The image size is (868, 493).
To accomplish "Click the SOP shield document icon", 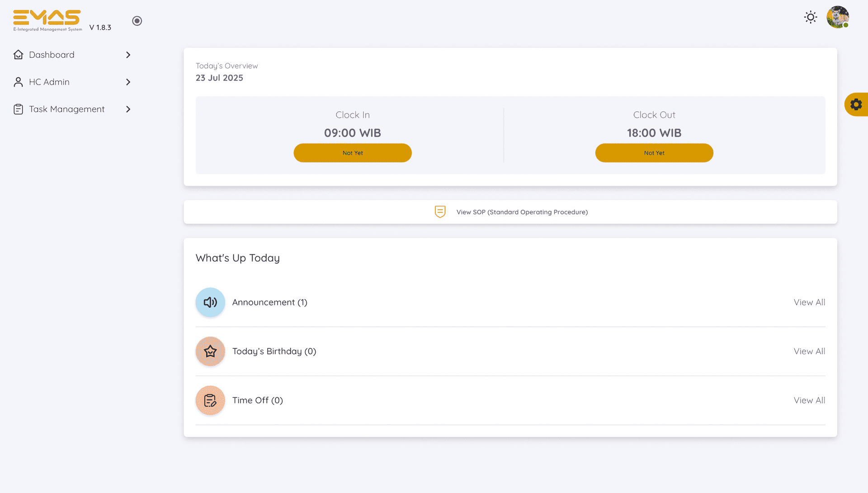I will 440,211.
